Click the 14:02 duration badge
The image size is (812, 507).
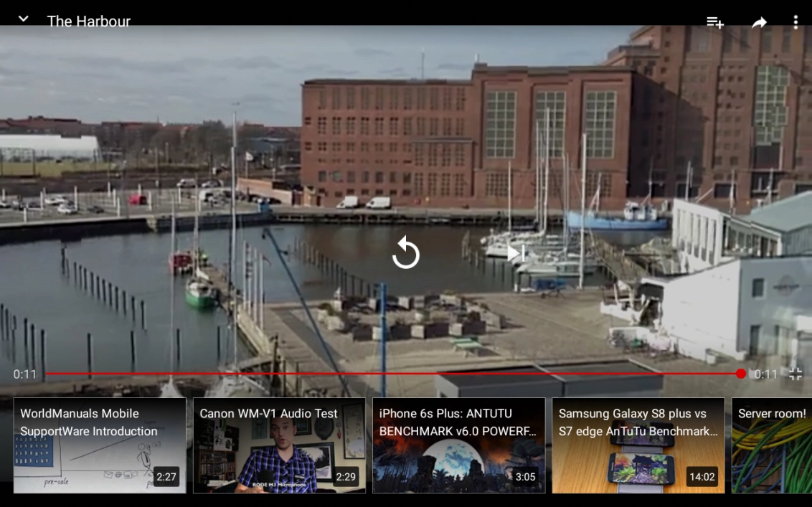point(702,477)
